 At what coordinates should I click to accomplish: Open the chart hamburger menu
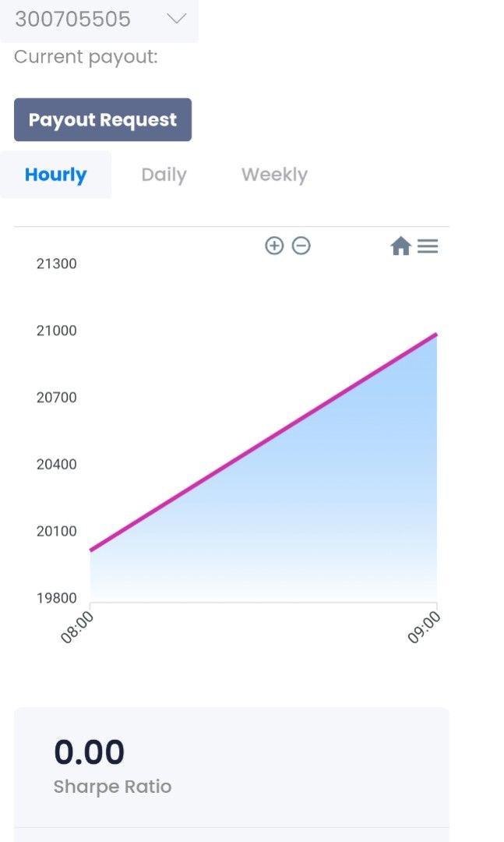[428, 246]
